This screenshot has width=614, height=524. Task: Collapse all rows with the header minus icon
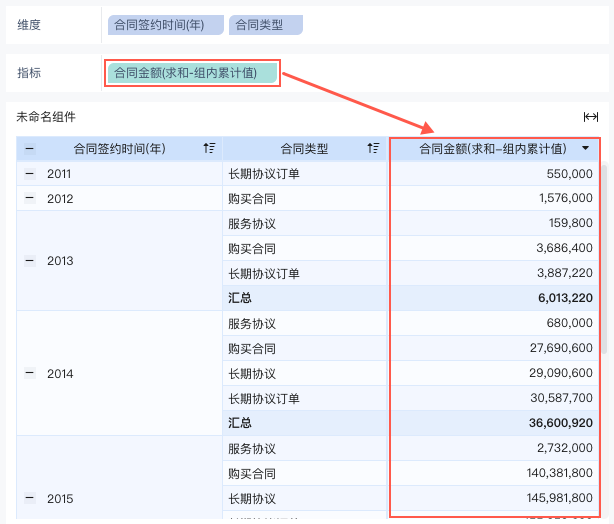[x=30, y=149]
